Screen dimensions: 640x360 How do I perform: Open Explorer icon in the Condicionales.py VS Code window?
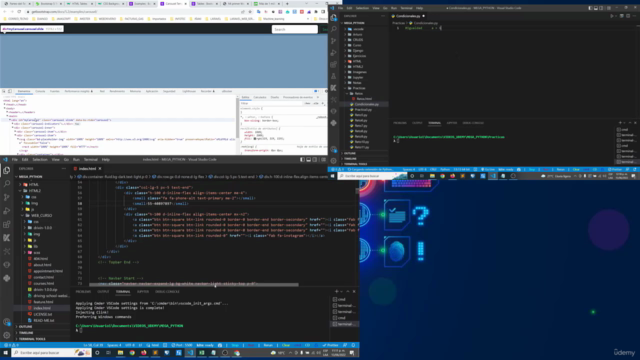pos(333,18)
